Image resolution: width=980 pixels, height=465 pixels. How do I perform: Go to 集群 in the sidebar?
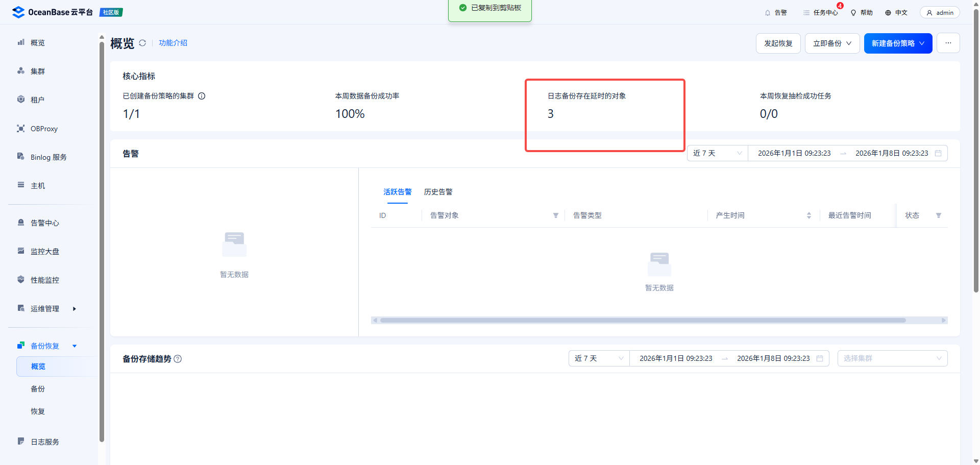pos(37,71)
